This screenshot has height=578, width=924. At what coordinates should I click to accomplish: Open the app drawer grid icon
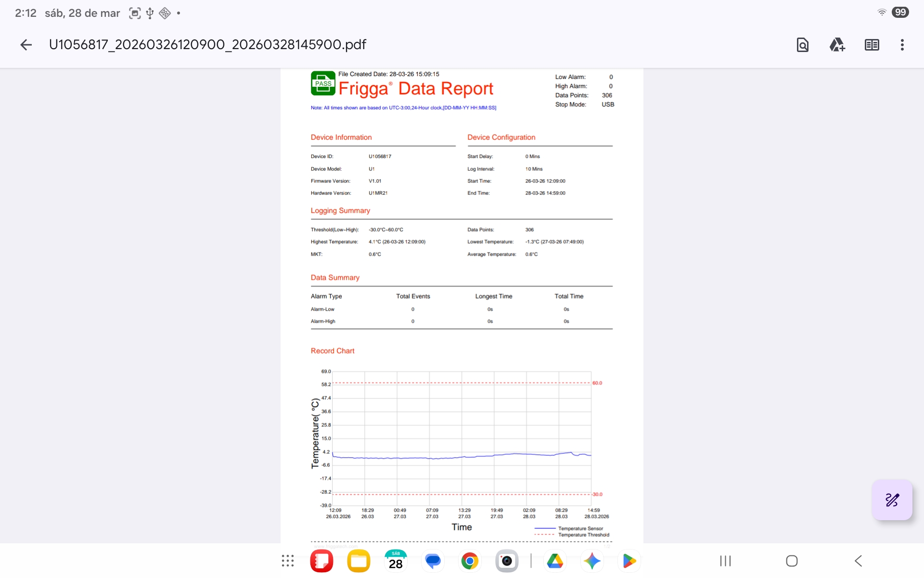click(x=288, y=561)
